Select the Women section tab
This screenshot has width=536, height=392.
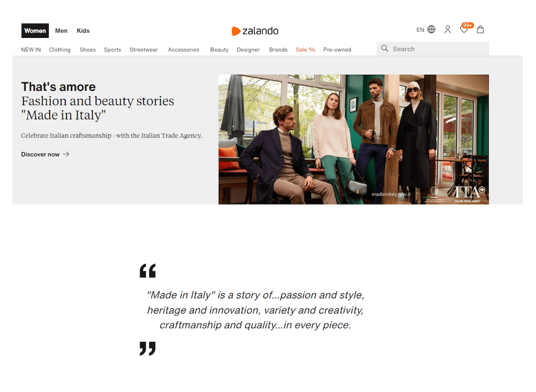click(x=35, y=31)
